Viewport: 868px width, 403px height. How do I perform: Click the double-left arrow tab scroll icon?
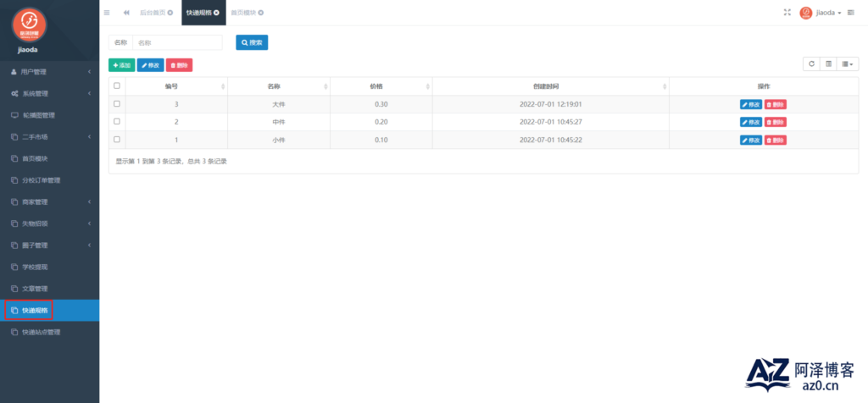pyautogui.click(x=126, y=13)
